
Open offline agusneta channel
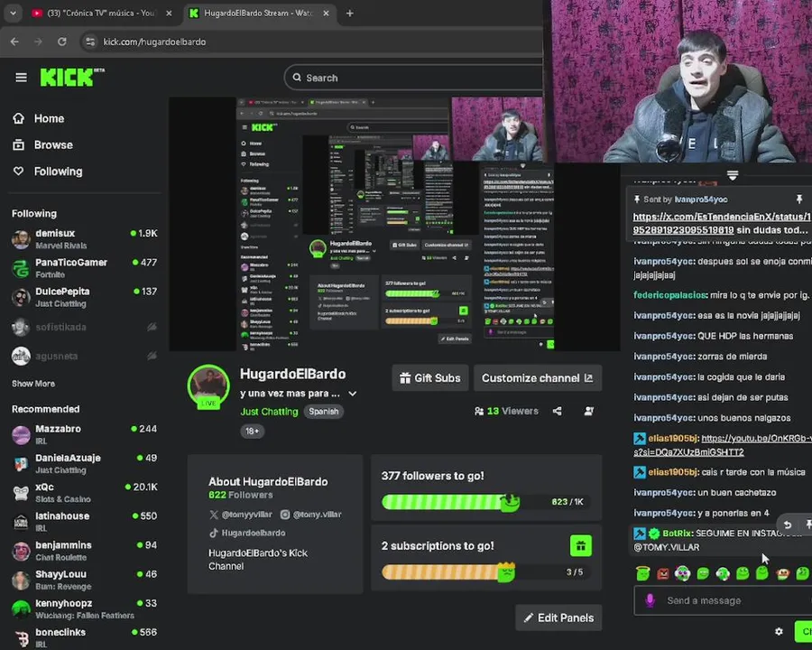(x=85, y=356)
